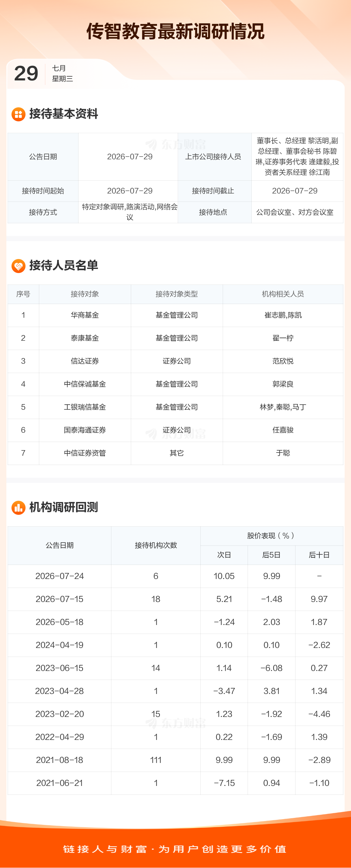Click the date badge showing 29

[x=26, y=73]
